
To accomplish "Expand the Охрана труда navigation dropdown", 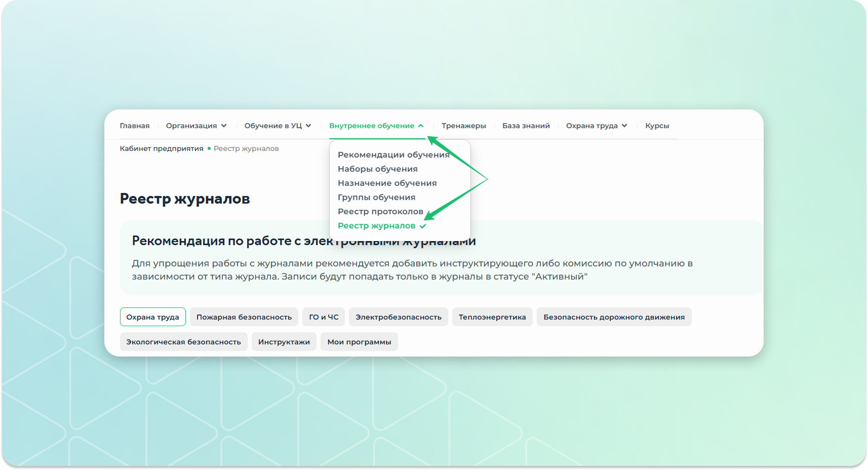I will [x=597, y=126].
